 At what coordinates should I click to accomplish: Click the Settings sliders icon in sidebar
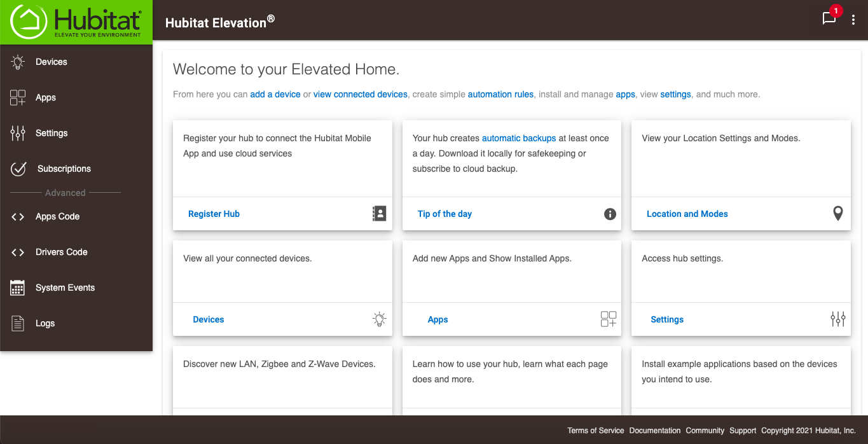pyautogui.click(x=18, y=133)
